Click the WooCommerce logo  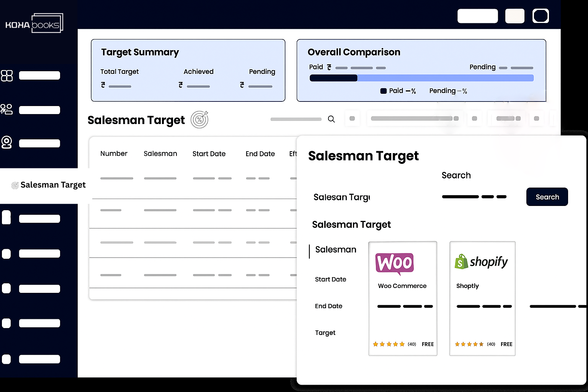click(x=395, y=263)
